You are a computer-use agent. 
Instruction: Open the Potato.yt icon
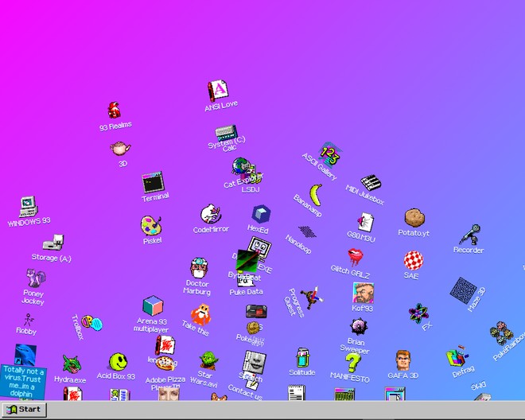[413, 218]
